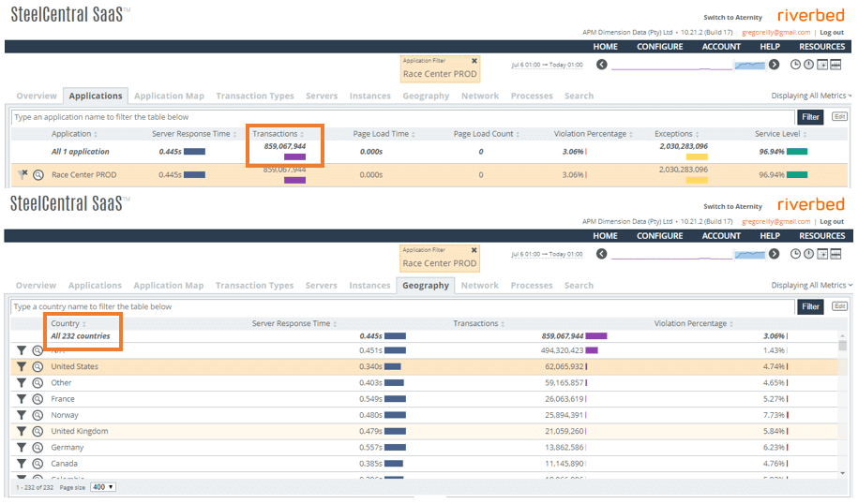The image size is (858, 504).
Task: Click Filter button beside application name field
Action: click(810, 117)
